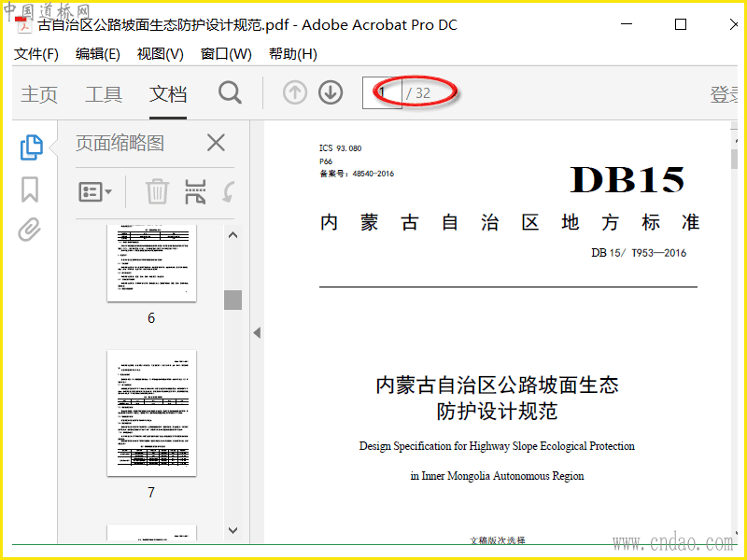Click the document vertical scrollbar thumb
The height and width of the screenshot is (560, 747).
coord(734,159)
